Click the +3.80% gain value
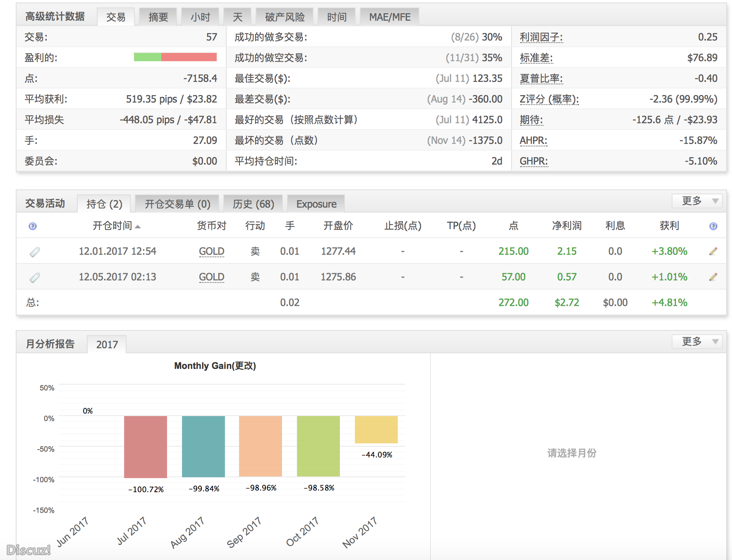Image resolution: width=732 pixels, height=560 pixels. [669, 251]
